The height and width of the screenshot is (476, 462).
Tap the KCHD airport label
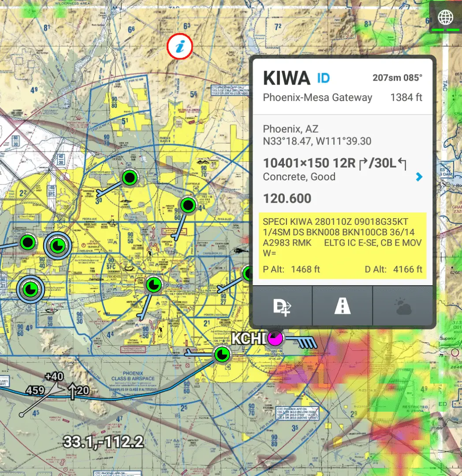tap(249, 338)
